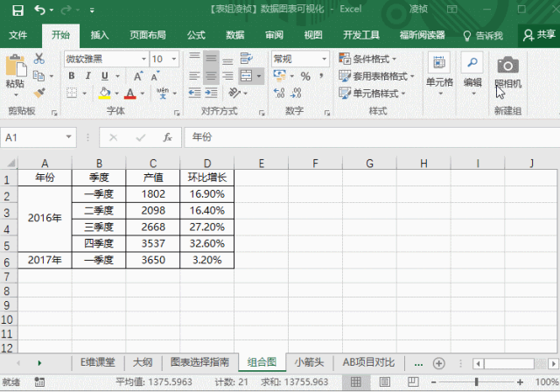This screenshot has height=392, width=560.
Task: Align text left
Action: [x=194, y=75]
